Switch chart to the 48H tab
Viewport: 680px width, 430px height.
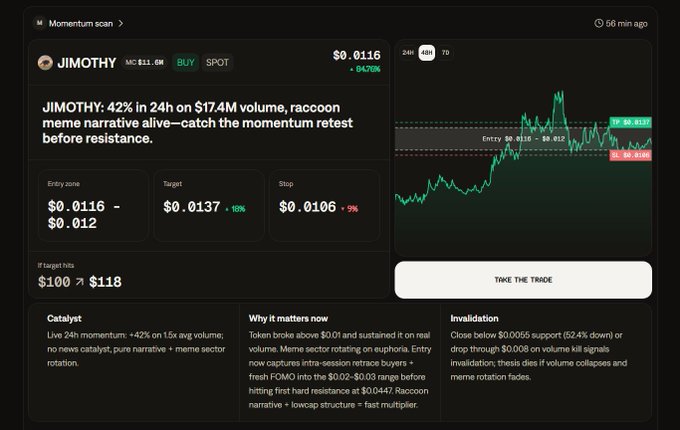tap(427, 52)
